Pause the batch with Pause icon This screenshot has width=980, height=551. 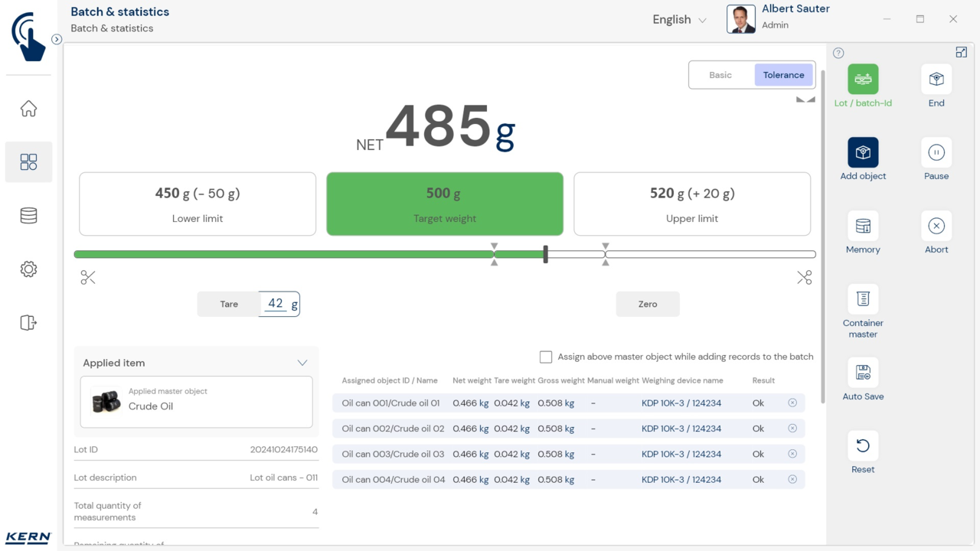click(936, 153)
